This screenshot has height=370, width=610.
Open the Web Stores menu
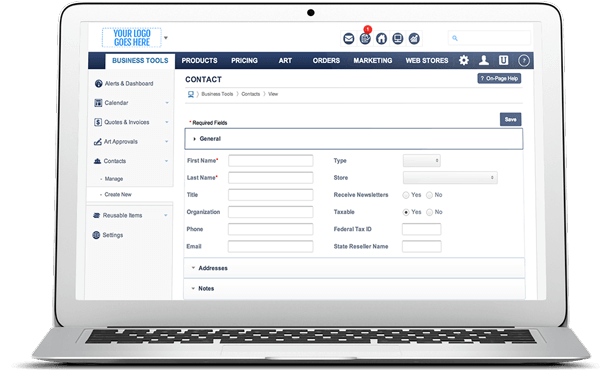427,61
